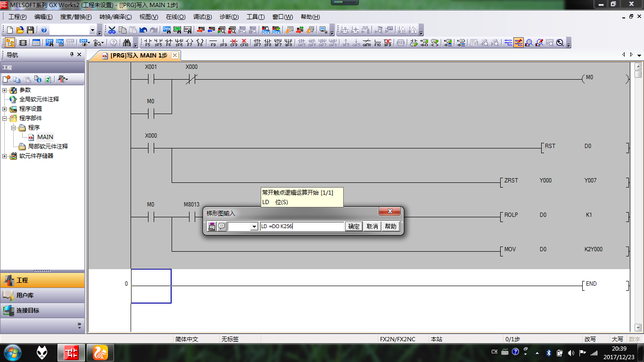Viewport: 644px width, 362px height.
Task: Click the 取消 button in the dialog
Action: tap(372, 227)
